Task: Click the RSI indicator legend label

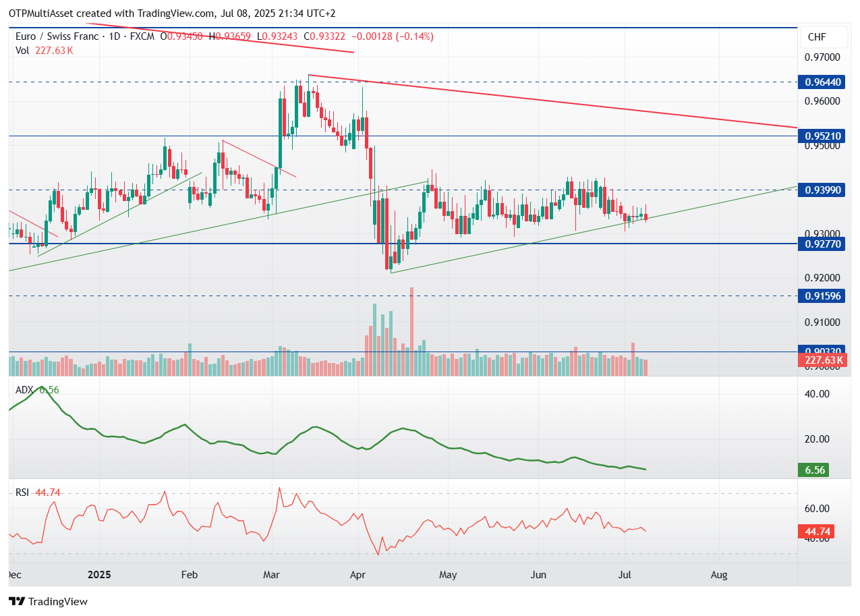Action: tap(22, 493)
